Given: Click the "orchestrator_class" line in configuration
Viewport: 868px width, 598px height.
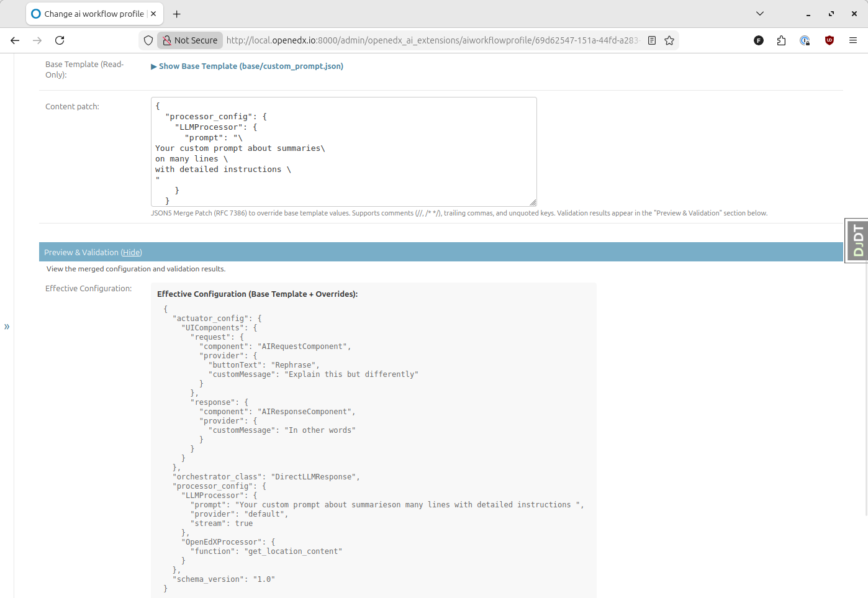Looking at the screenshot, I should [x=266, y=477].
